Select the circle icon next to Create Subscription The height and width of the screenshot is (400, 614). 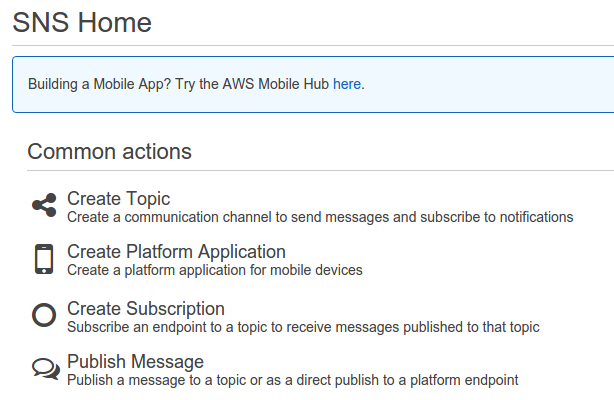coord(43,315)
